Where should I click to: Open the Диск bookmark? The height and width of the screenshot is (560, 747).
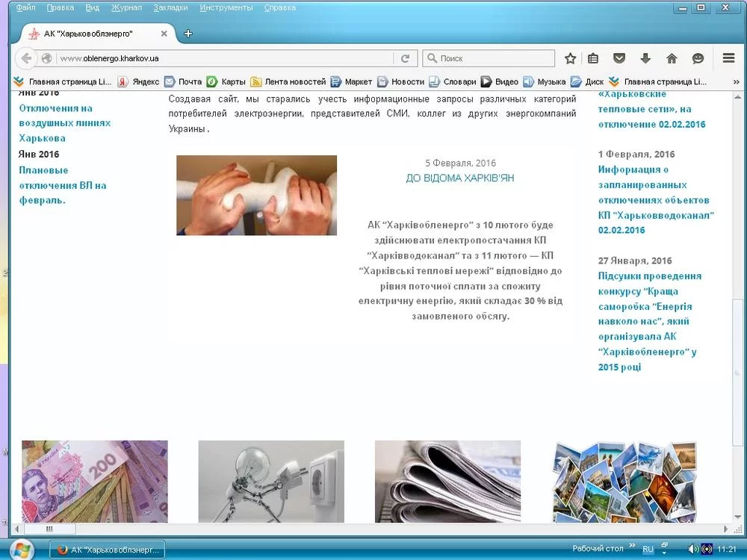pos(587,81)
